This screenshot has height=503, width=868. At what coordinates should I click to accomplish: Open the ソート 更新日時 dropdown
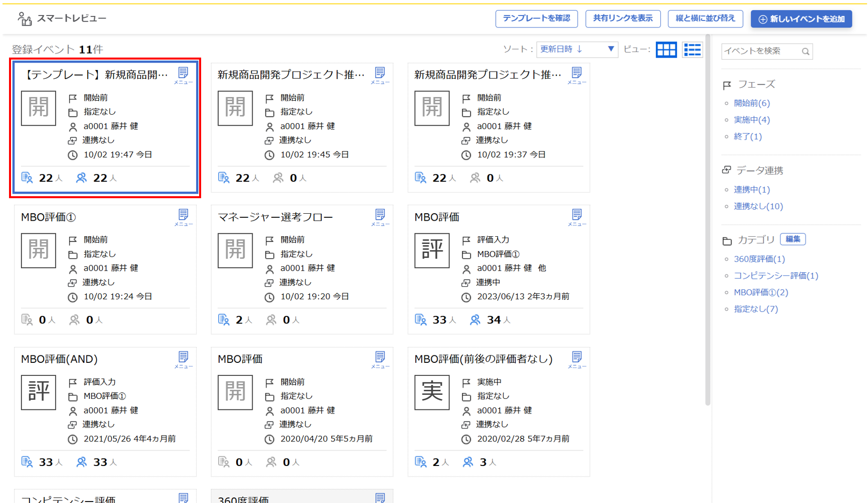[x=577, y=49]
